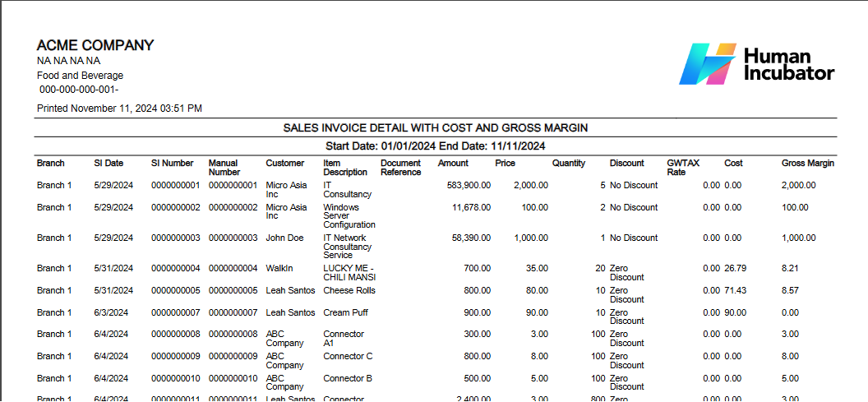Select the Customer column header
Image resolution: width=868 pixels, height=402 pixels.
point(284,164)
